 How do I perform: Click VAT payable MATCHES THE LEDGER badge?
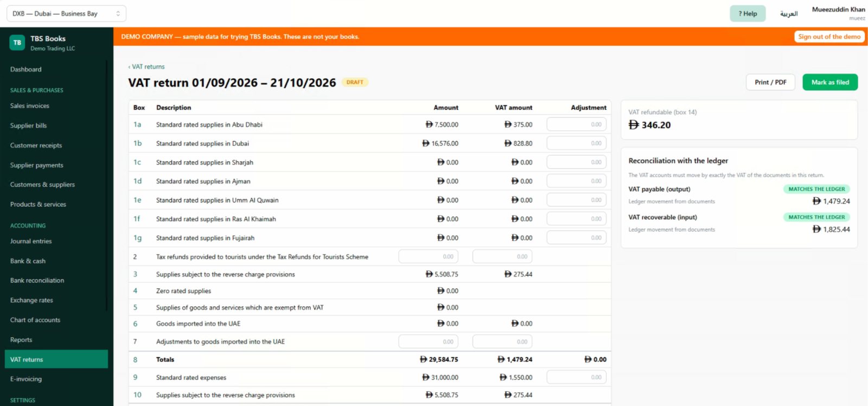[816, 189]
